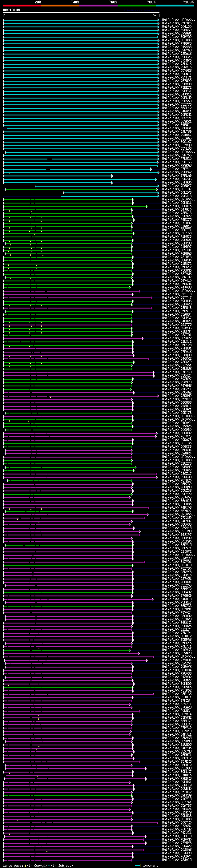Click hit UniRef100_Q2J0I5
The height and width of the screenshot is (868, 197).
click(177, 860)
